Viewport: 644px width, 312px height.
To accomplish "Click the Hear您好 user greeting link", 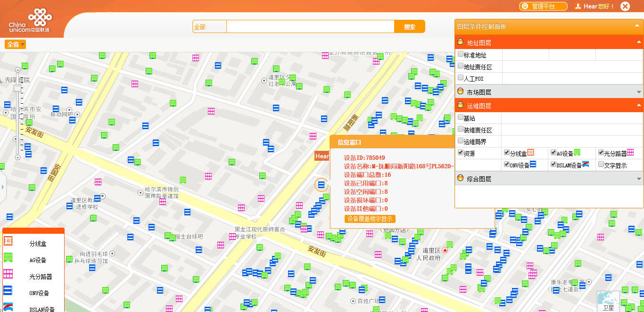I will (599, 6).
